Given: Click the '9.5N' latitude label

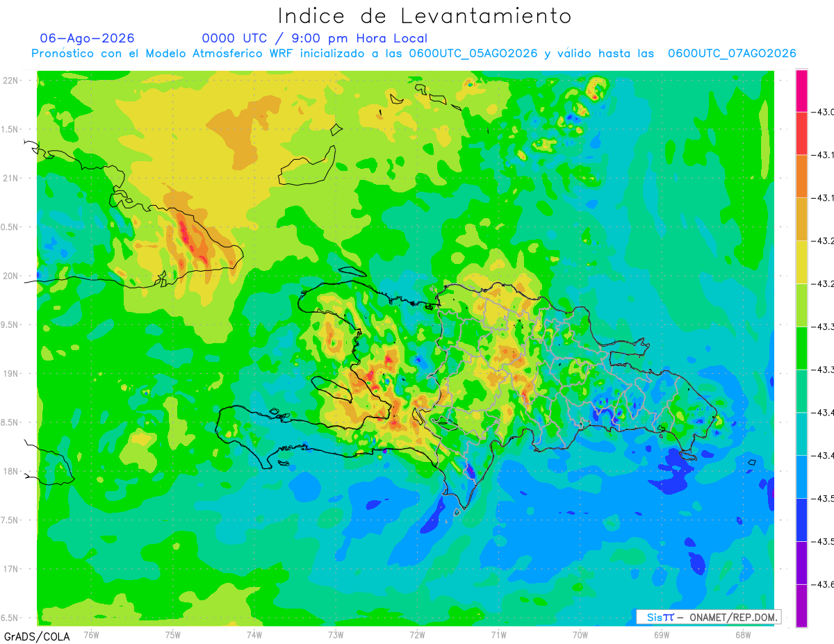Looking at the screenshot, I should coord(10,325).
